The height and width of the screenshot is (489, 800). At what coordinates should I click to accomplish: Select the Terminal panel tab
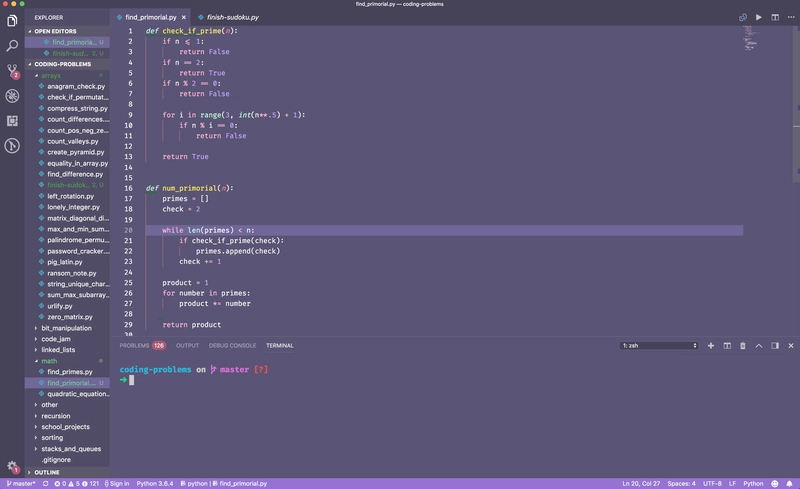[x=280, y=346]
